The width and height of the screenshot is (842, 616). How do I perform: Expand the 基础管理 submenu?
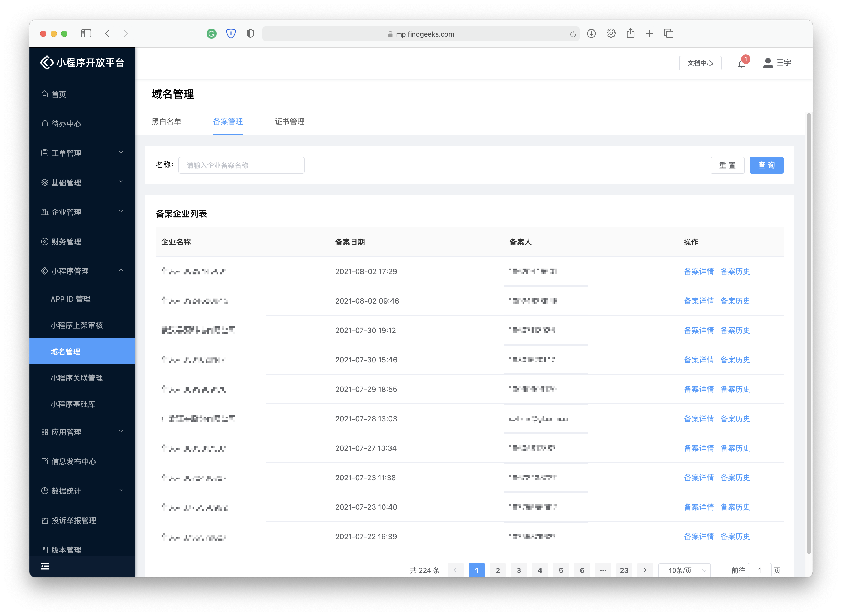pyautogui.click(x=82, y=183)
